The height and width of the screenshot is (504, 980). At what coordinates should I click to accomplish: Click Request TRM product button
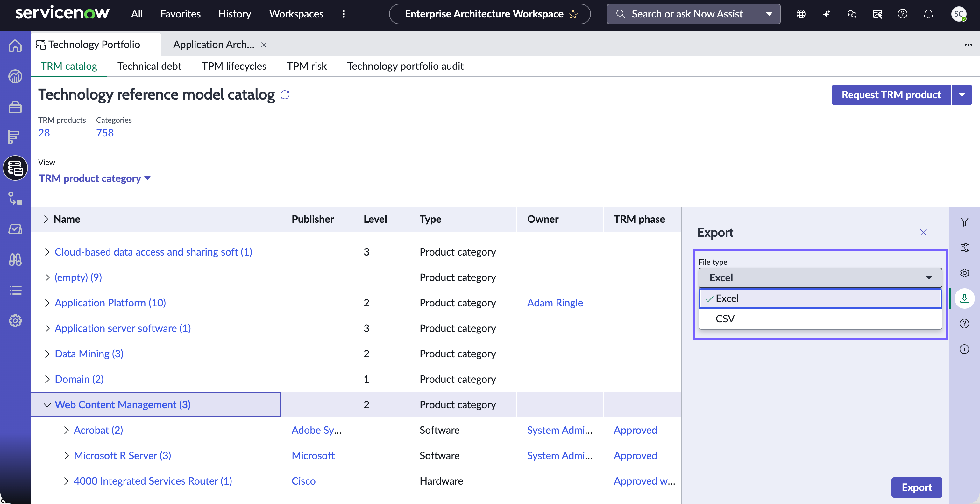[891, 94]
